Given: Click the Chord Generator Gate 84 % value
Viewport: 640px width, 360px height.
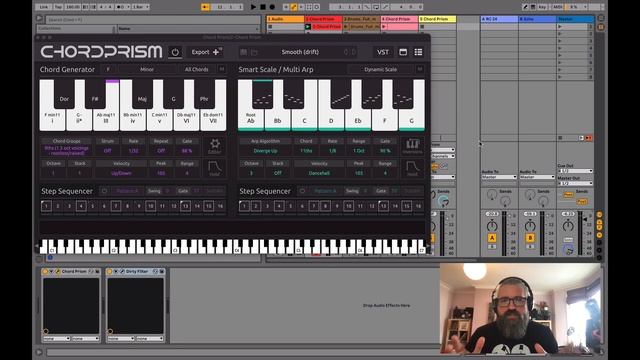Looking at the screenshot, I should 187,151.
